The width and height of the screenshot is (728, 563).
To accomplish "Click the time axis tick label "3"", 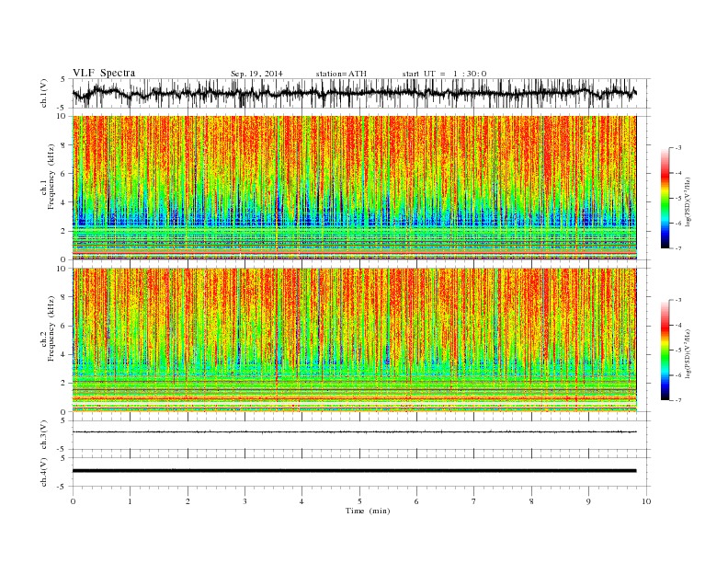I will click(x=245, y=501).
